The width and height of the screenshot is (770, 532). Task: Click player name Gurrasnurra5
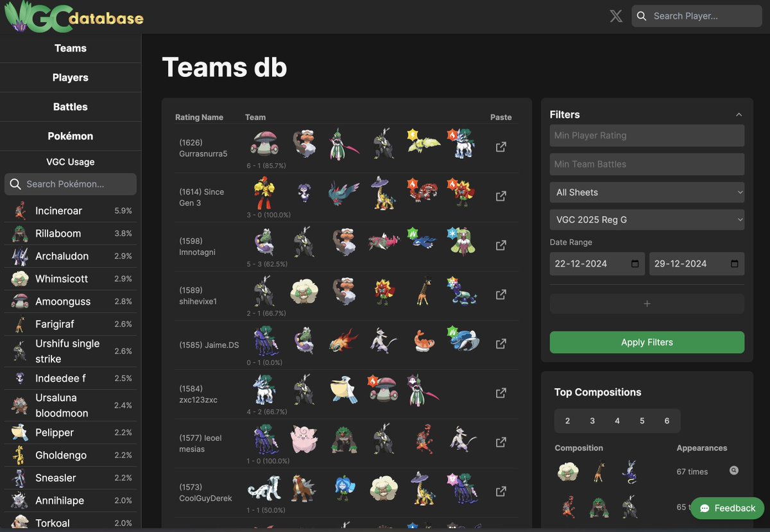(203, 154)
